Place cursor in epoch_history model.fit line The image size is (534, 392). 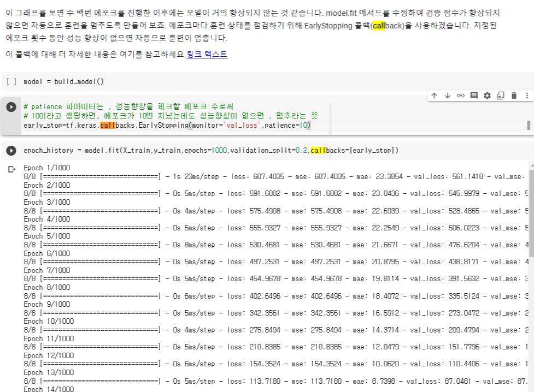[211, 150]
